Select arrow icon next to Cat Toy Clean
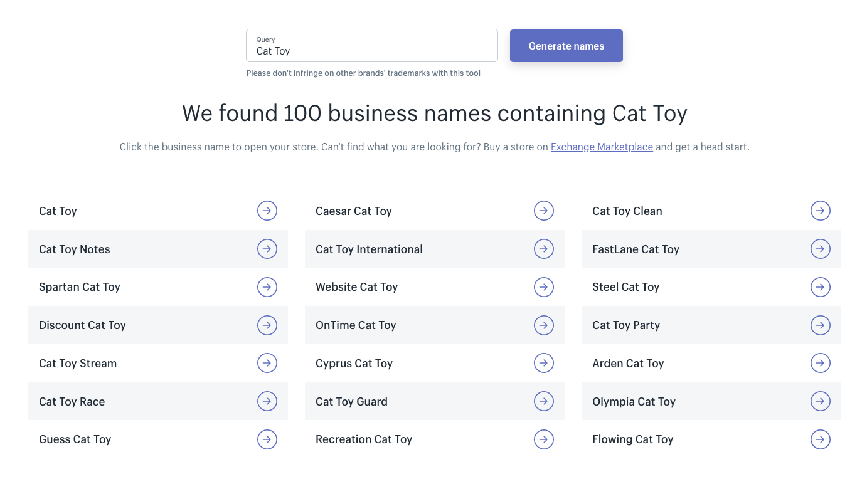Screen dimensions: 867x504 (x=820, y=211)
